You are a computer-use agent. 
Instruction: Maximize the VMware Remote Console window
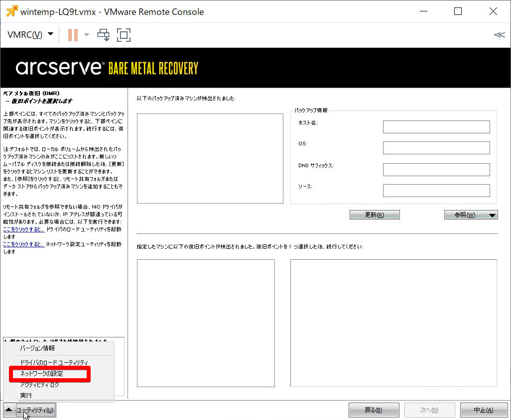coord(458,11)
